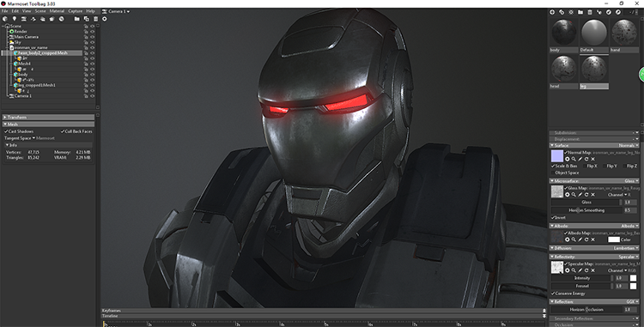Screen dimensions: 644x327
Task: Duplicate selected scene object icon
Action: [x=86, y=19]
